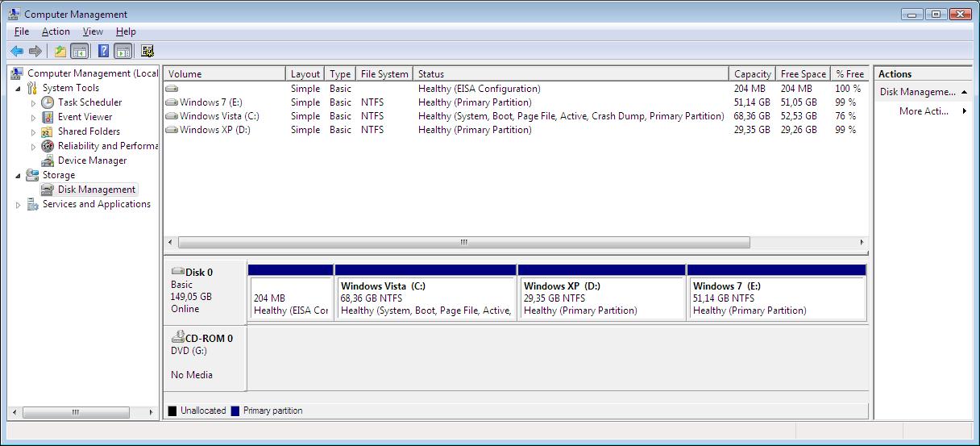980x446 pixels.
Task: Select Windows XP (D:) partition block
Action: (x=602, y=292)
